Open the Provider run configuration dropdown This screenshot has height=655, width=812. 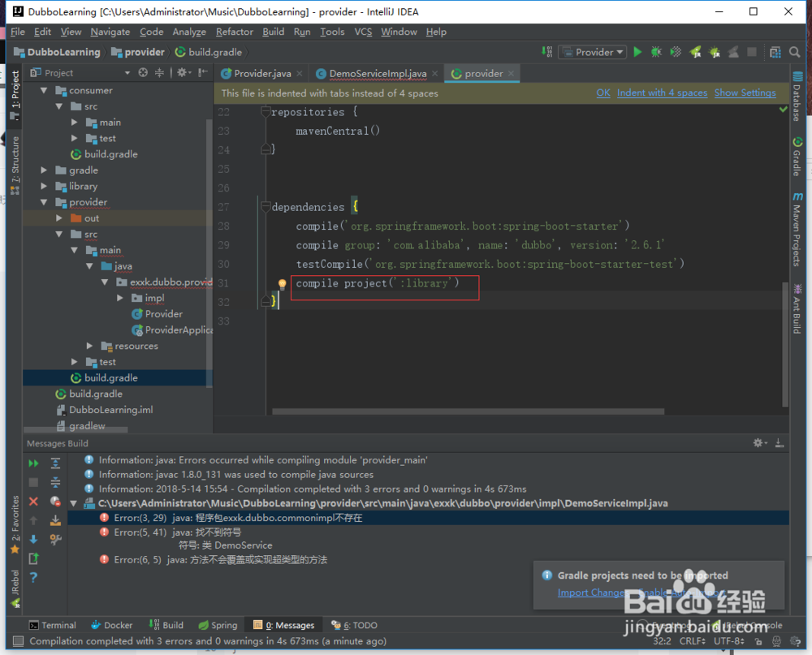click(x=592, y=51)
